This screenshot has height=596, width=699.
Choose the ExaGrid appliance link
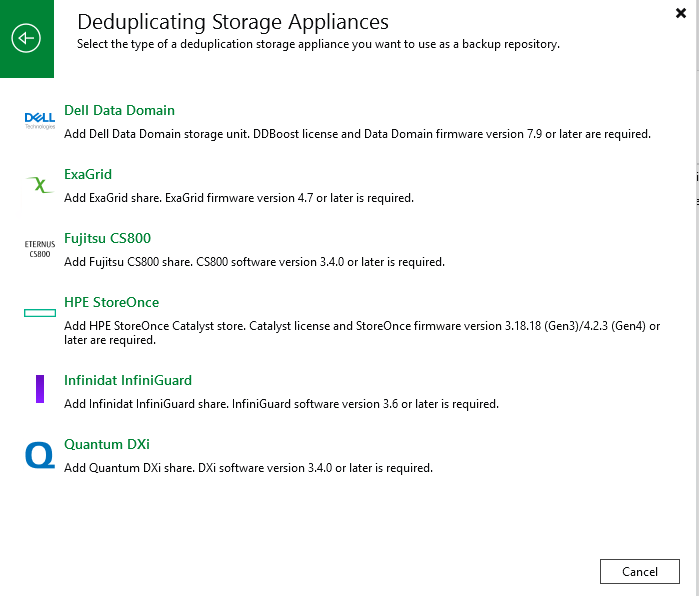tap(88, 174)
